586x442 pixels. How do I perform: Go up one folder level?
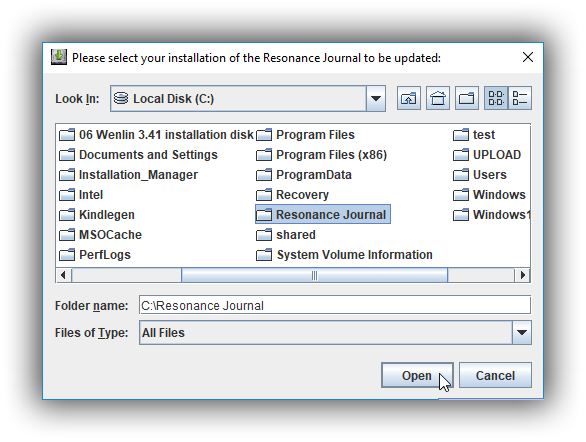click(x=408, y=98)
